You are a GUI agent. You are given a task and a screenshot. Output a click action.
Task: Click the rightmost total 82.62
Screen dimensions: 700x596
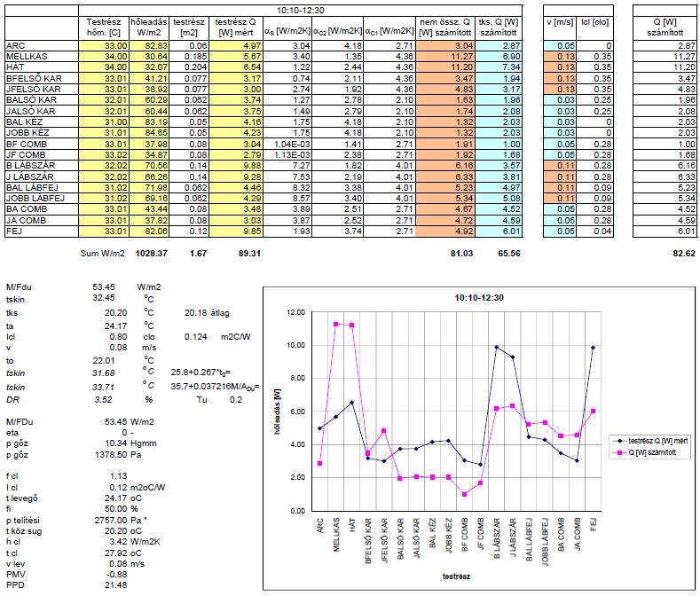pyautogui.click(x=684, y=253)
